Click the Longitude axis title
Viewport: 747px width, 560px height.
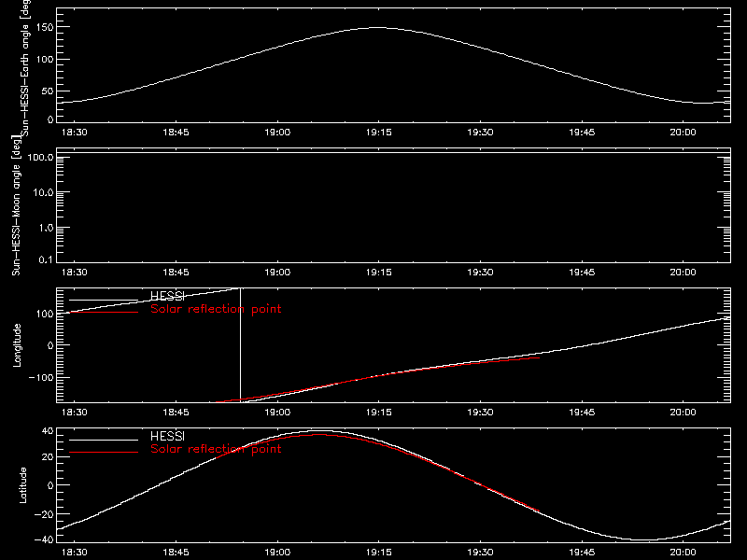tap(17, 345)
